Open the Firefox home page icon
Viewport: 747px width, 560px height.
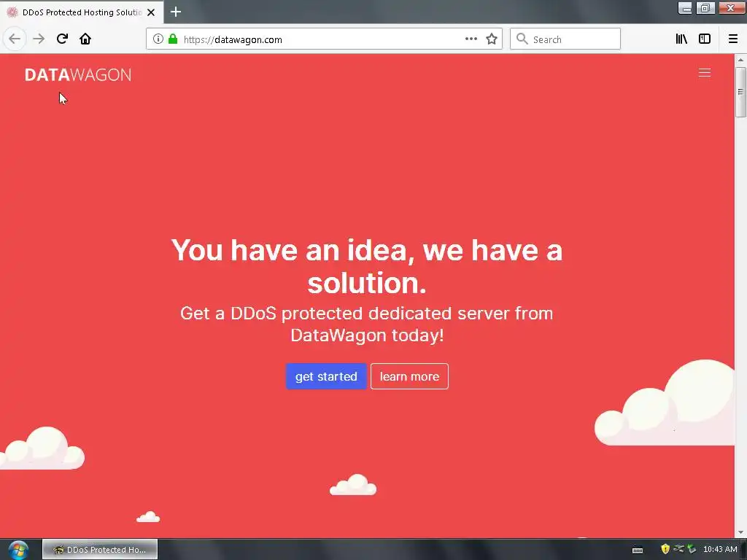click(x=85, y=39)
